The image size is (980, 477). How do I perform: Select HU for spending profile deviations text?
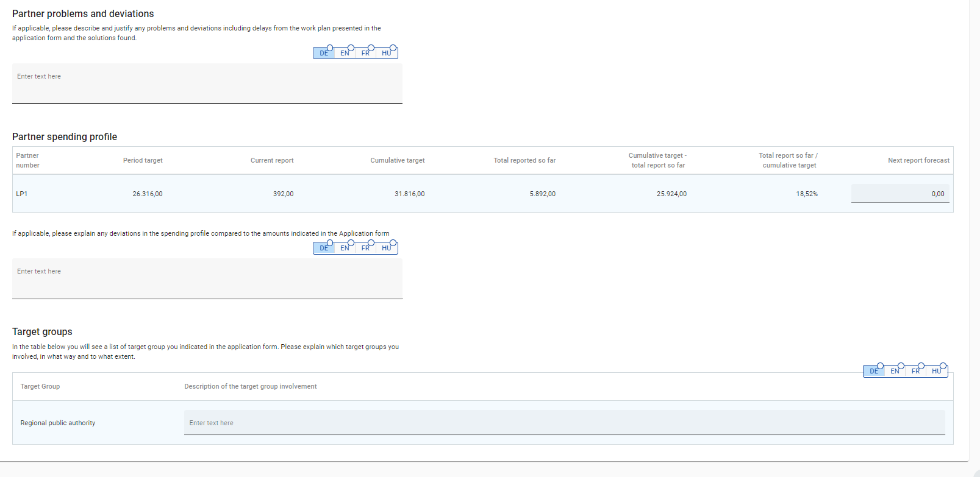(x=387, y=248)
